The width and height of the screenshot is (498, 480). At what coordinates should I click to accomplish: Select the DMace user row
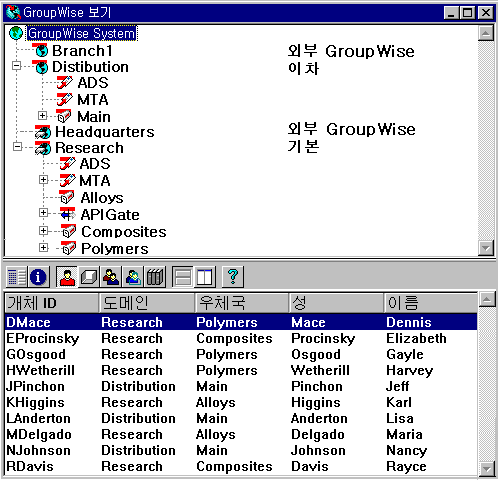[x=241, y=322]
